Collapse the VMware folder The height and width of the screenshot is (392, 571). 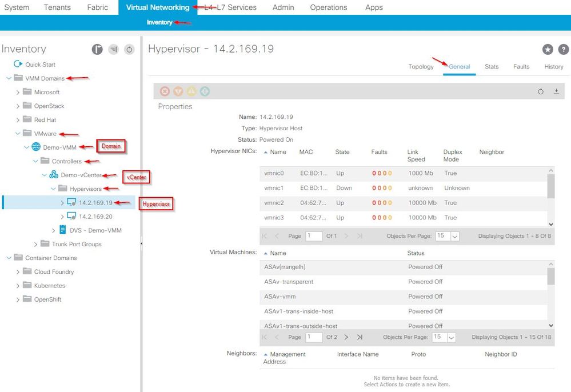point(18,134)
